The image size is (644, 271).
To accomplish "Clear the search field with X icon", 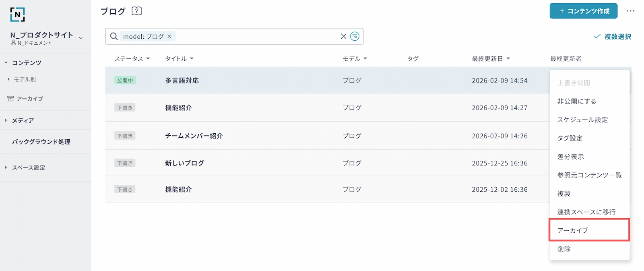I will [343, 36].
